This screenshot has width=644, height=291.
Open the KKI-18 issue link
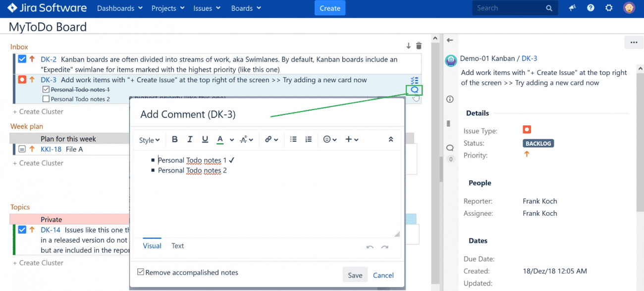[51, 149]
